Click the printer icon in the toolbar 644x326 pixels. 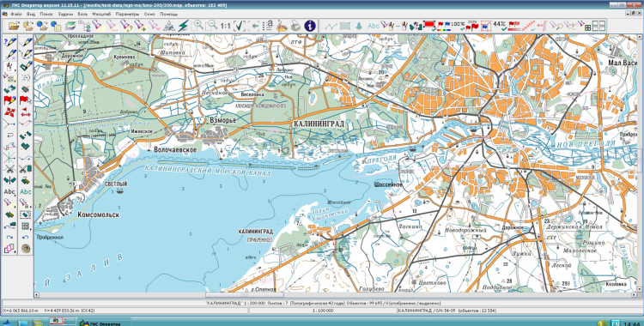point(295,26)
